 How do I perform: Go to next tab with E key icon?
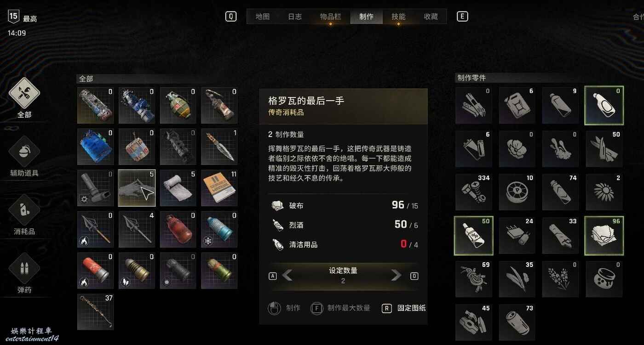462,17
